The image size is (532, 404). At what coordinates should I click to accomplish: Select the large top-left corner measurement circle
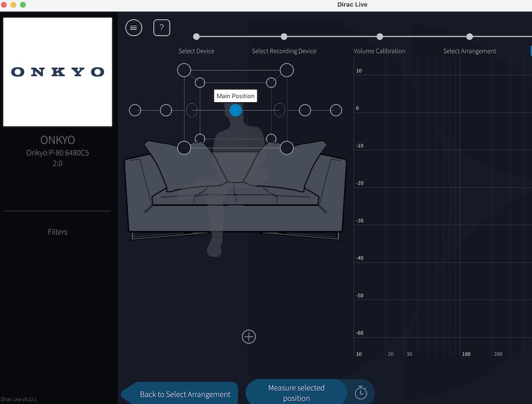coord(184,70)
